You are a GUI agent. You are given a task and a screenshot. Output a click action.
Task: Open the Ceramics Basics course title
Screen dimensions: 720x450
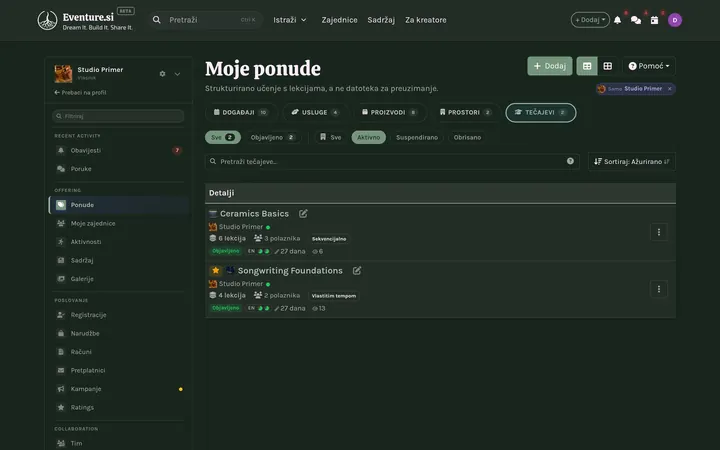[254, 214]
